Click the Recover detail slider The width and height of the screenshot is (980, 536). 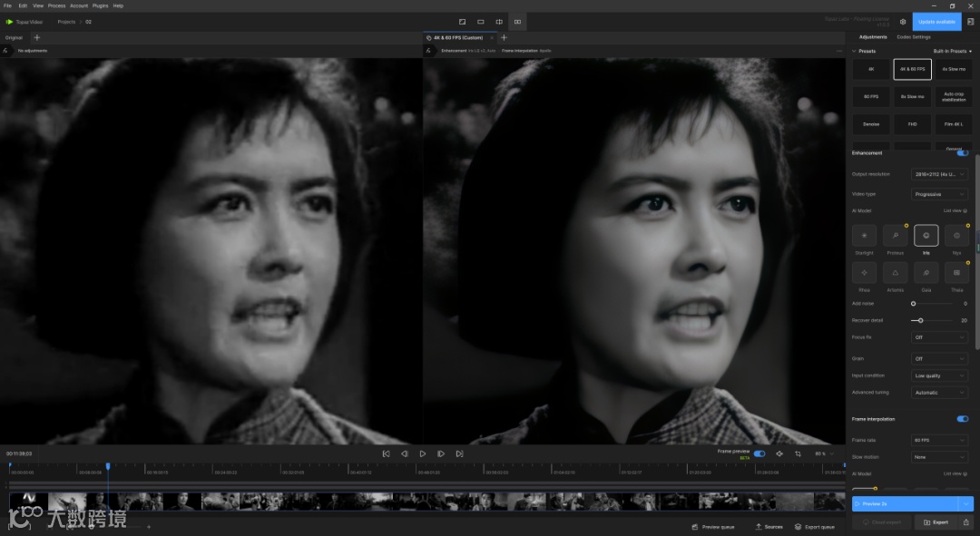click(931, 320)
